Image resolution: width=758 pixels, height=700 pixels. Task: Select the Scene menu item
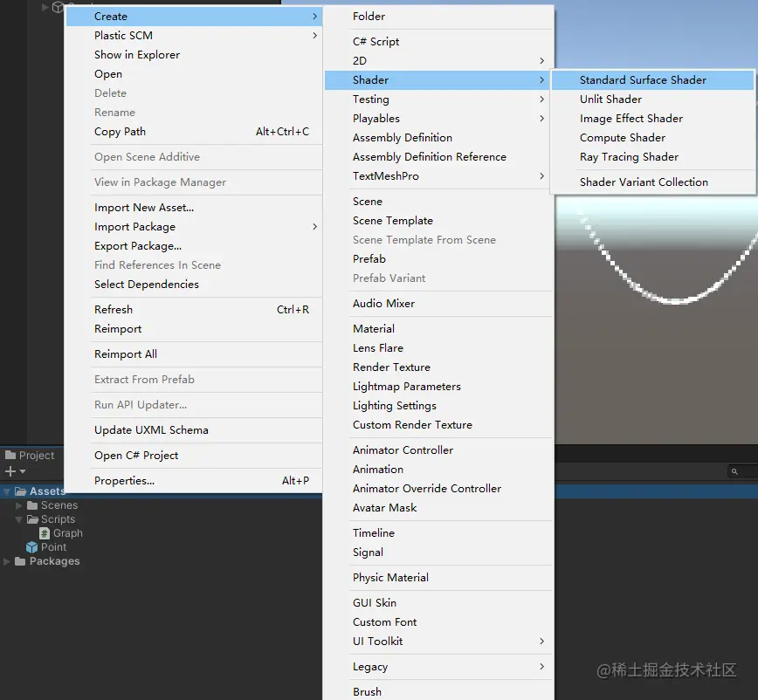pos(439,202)
